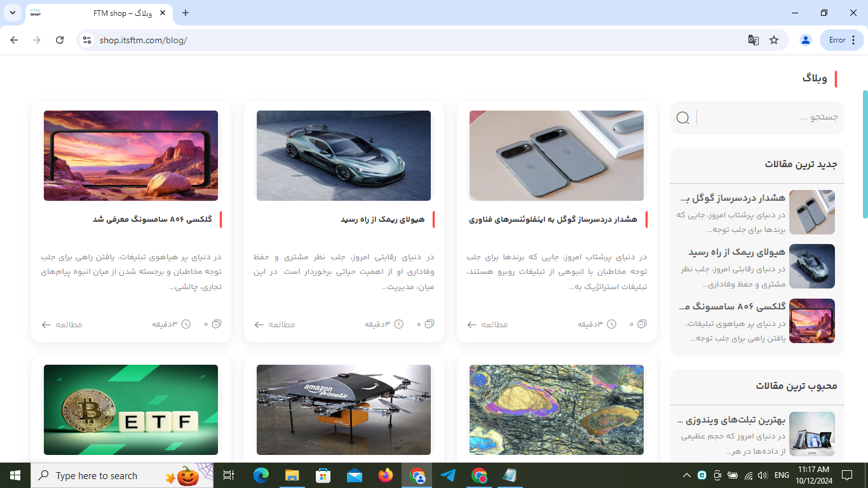Click the Windows tablets thumbnail under popular articles
Viewport: 868px width, 488px height.
tap(812, 434)
